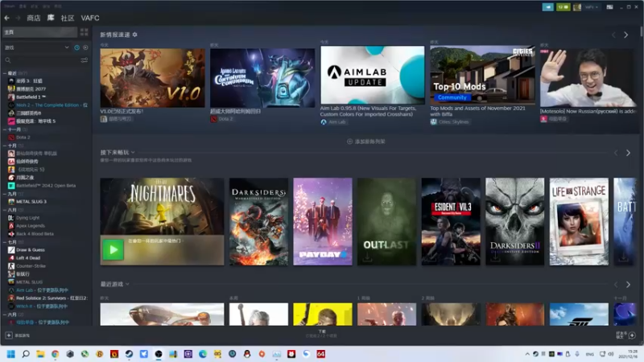644x362 pixels.
Task: Go back with the left arrow button
Action: pos(7,18)
